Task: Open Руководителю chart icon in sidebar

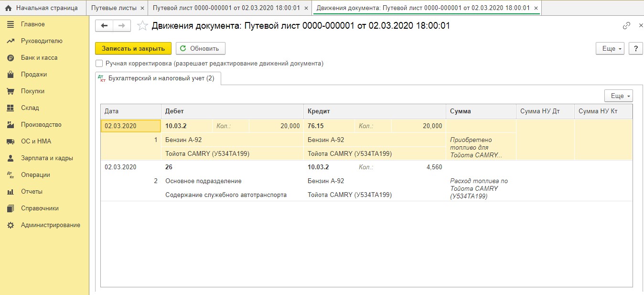Action: point(10,41)
